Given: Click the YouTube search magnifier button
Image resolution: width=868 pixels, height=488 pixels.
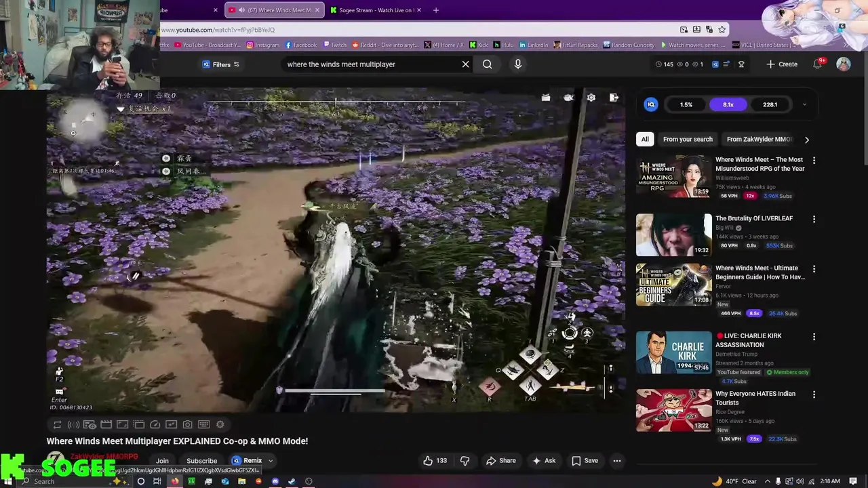Looking at the screenshot, I should point(487,64).
